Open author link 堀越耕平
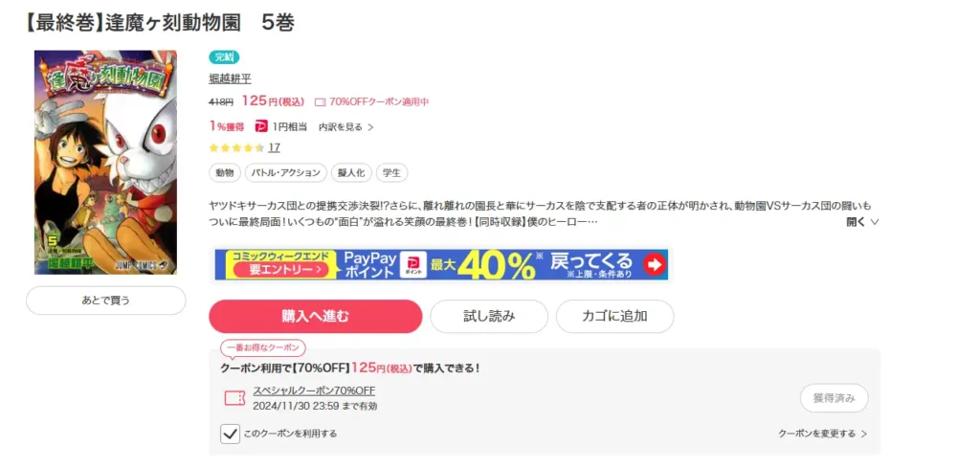This screenshot has height=469, width=980. tap(230, 79)
